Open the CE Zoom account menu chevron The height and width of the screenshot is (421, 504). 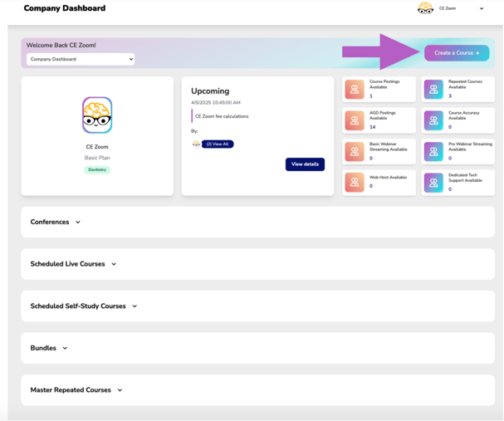(482, 8)
